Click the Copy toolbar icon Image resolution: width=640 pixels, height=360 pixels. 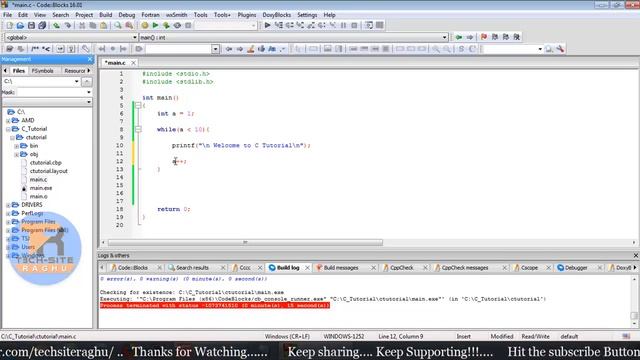click(93, 25)
